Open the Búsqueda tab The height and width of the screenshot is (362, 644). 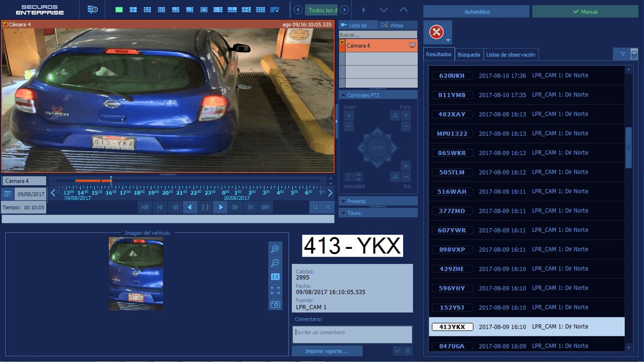pyautogui.click(x=469, y=54)
